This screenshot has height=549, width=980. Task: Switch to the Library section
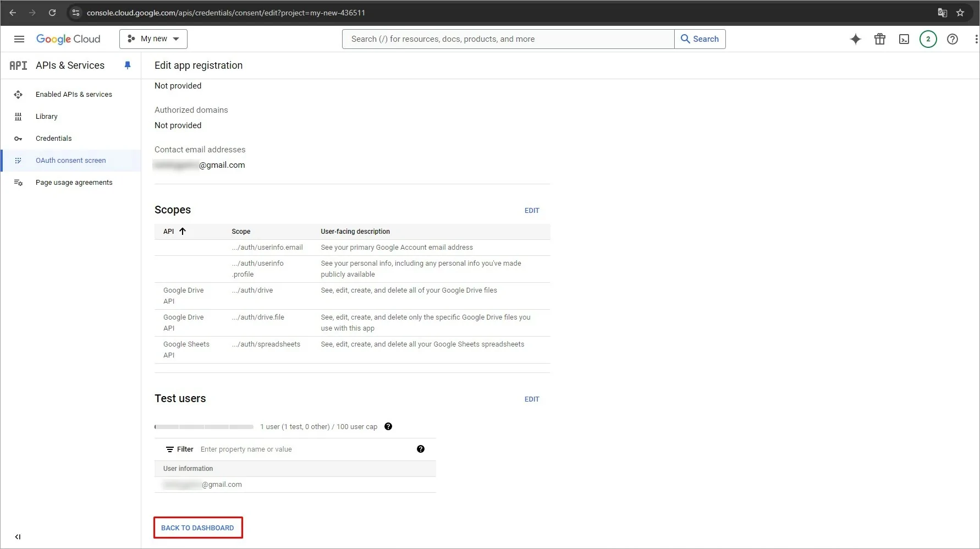[x=46, y=116]
